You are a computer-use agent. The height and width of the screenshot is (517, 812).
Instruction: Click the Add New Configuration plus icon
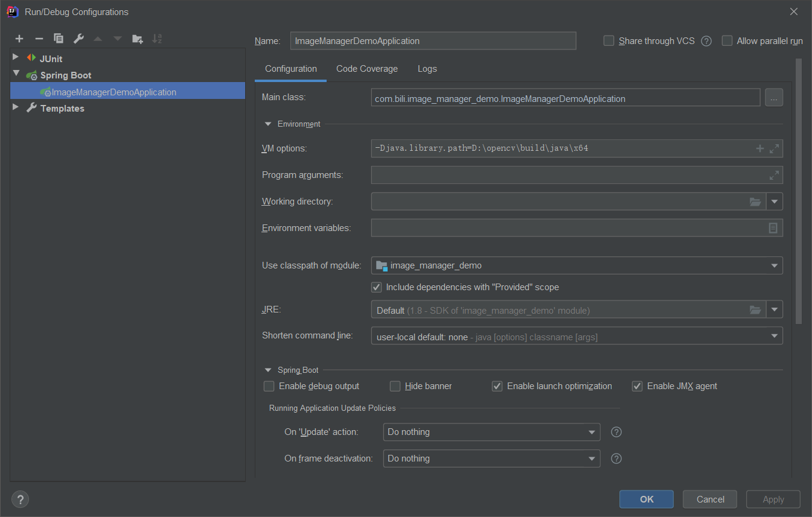tap(19, 39)
